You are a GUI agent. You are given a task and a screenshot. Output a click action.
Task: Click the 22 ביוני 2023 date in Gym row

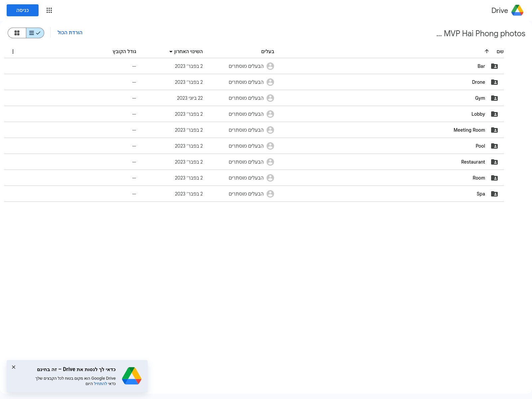click(x=190, y=98)
